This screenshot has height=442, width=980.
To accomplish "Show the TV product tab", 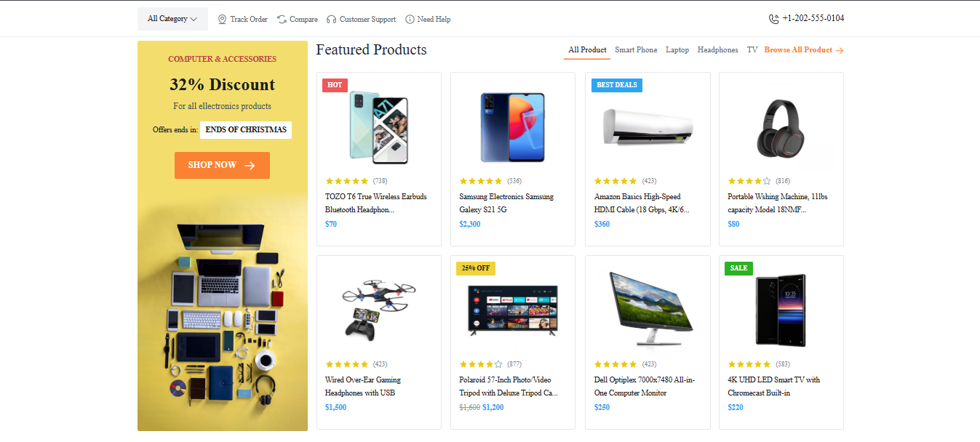I will (752, 50).
